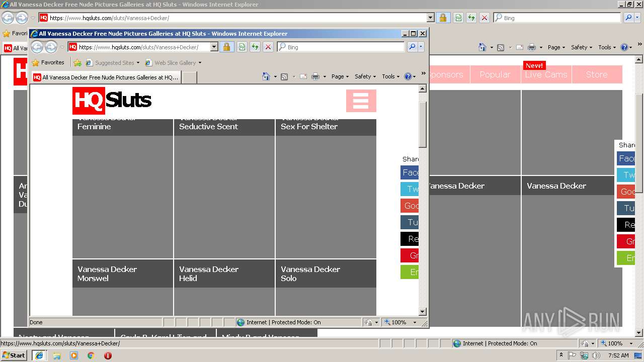Click the scroll-down arrow in the front window
Image resolution: width=644 pixels, height=362 pixels.
point(423,312)
